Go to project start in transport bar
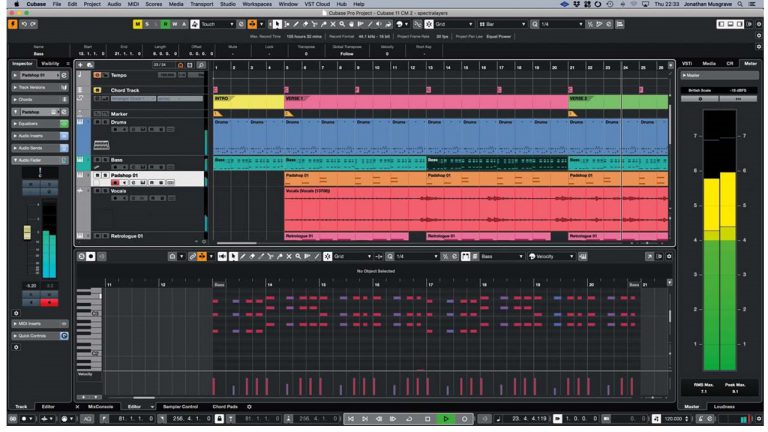The width and height of the screenshot is (768, 432). click(351, 419)
